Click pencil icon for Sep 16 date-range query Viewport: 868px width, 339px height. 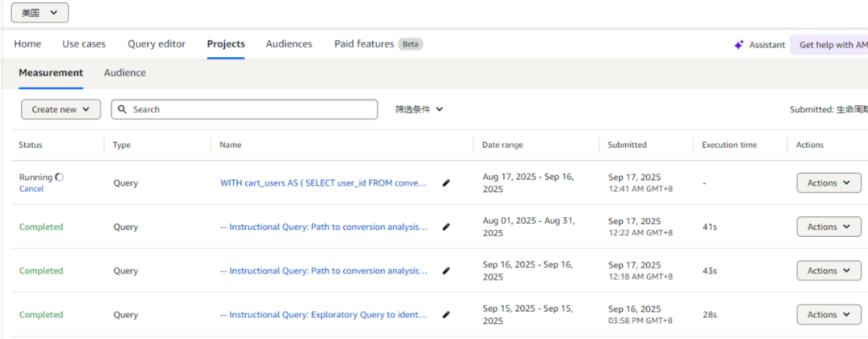coord(446,272)
